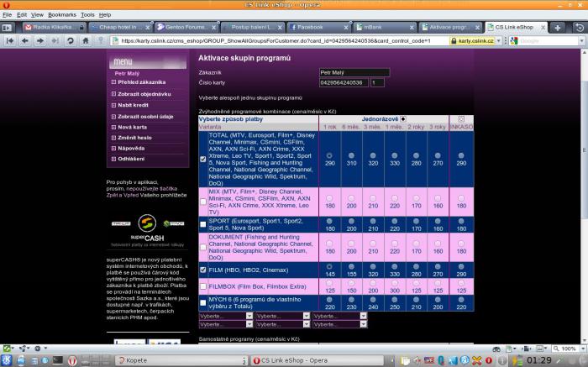Click the volume tray icon
The width and height of the screenshot is (588, 367).
[x=417, y=360]
